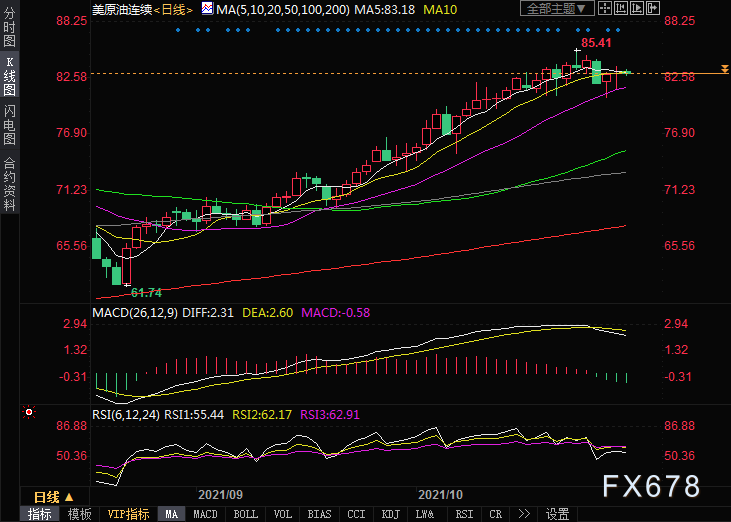Click right axis price 65.56
731x522 pixels.
[x=679, y=246]
